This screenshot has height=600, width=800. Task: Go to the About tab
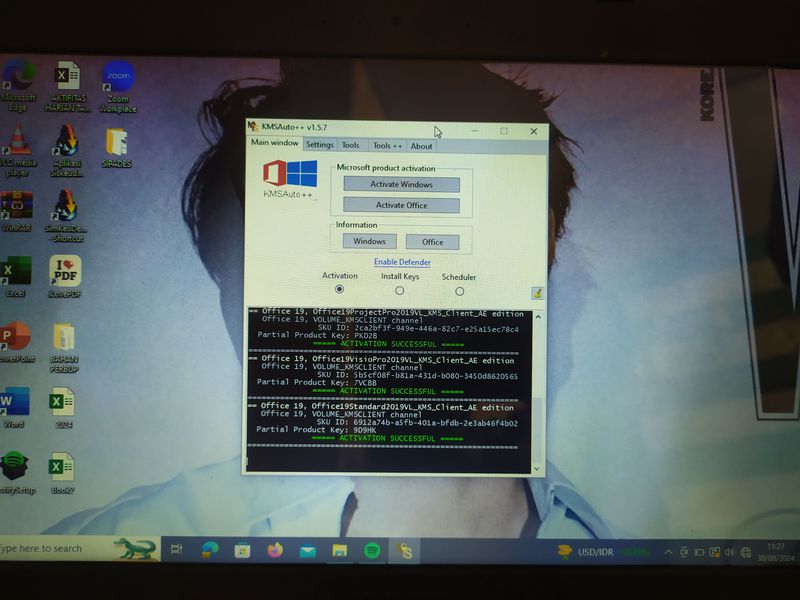422,146
